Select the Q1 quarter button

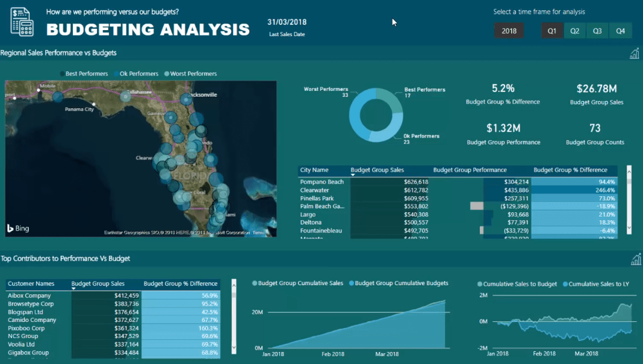coord(552,31)
